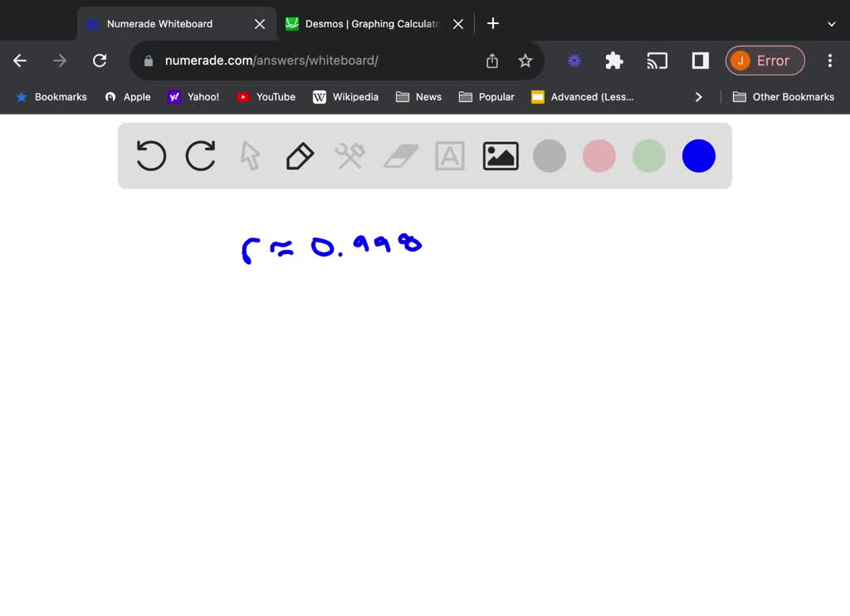The height and width of the screenshot is (616, 850).
Task: Open the Yahoo! bookmark
Action: point(193,97)
